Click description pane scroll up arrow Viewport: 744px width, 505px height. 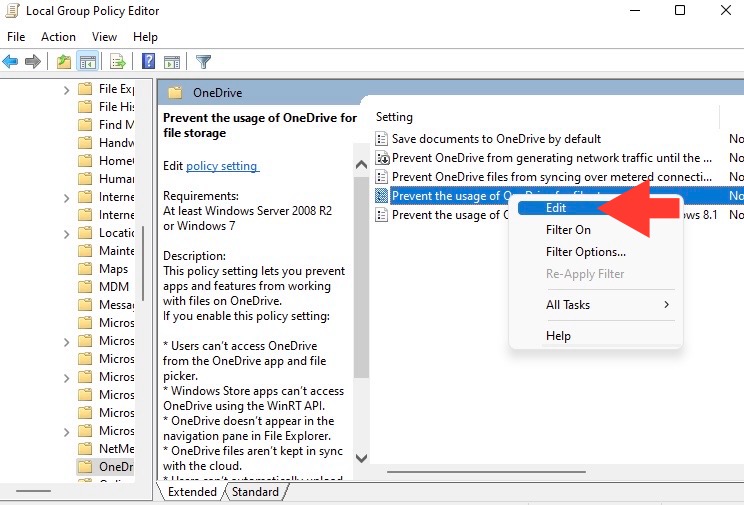click(362, 164)
